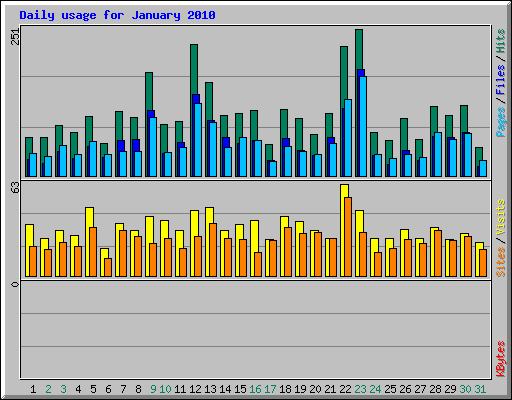Click day label '20' on the x-axis

click(315, 389)
